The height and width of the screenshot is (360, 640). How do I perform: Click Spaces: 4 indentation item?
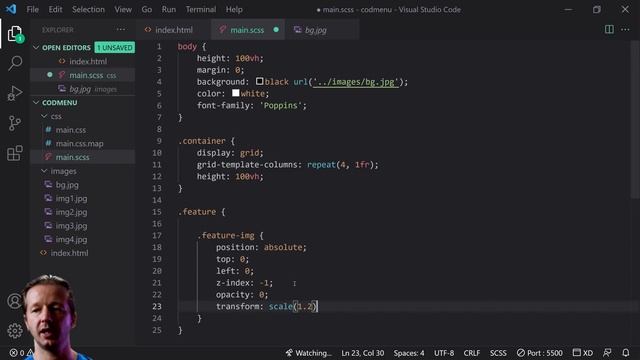coord(409,353)
